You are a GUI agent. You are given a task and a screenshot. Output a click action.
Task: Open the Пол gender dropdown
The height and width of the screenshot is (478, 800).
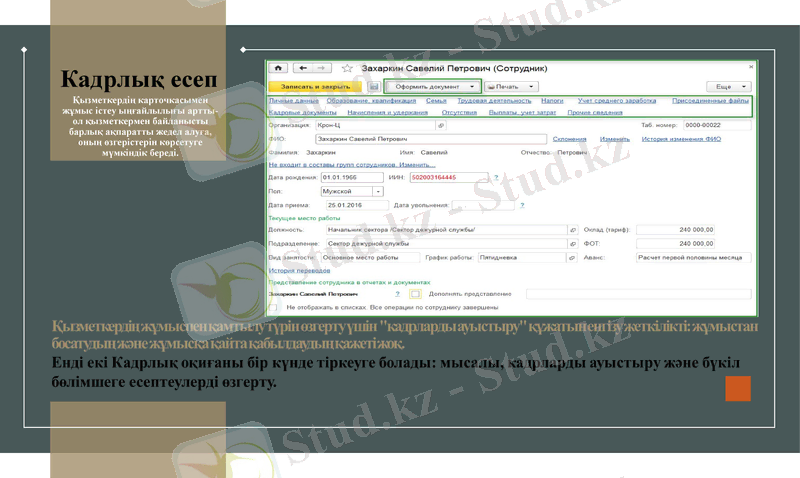pyautogui.click(x=378, y=190)
